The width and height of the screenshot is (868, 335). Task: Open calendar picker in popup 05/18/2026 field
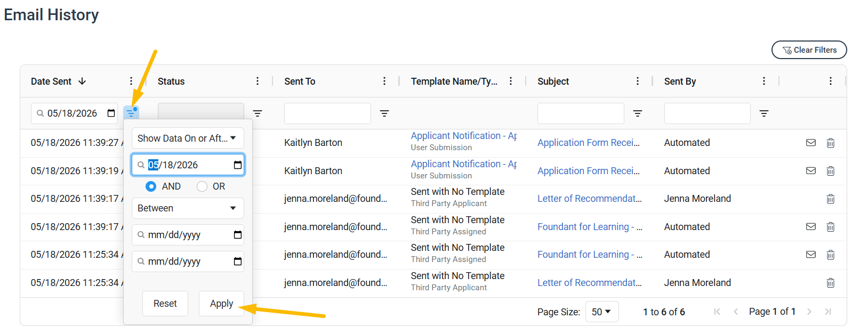(x=238, y=165)
